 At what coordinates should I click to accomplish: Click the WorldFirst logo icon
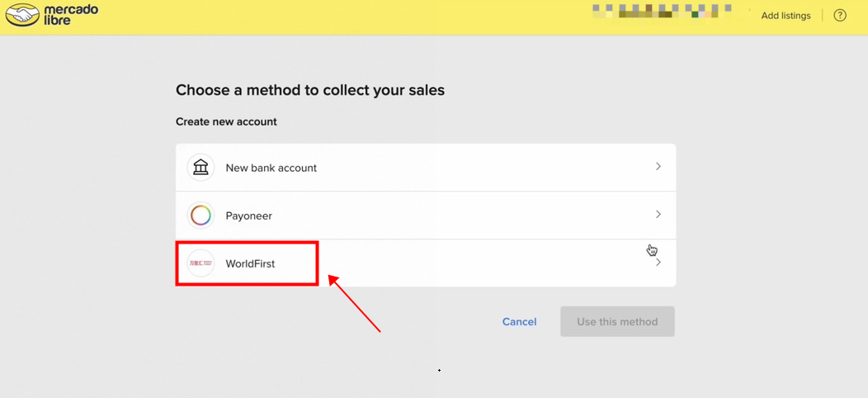coord(200,263)
